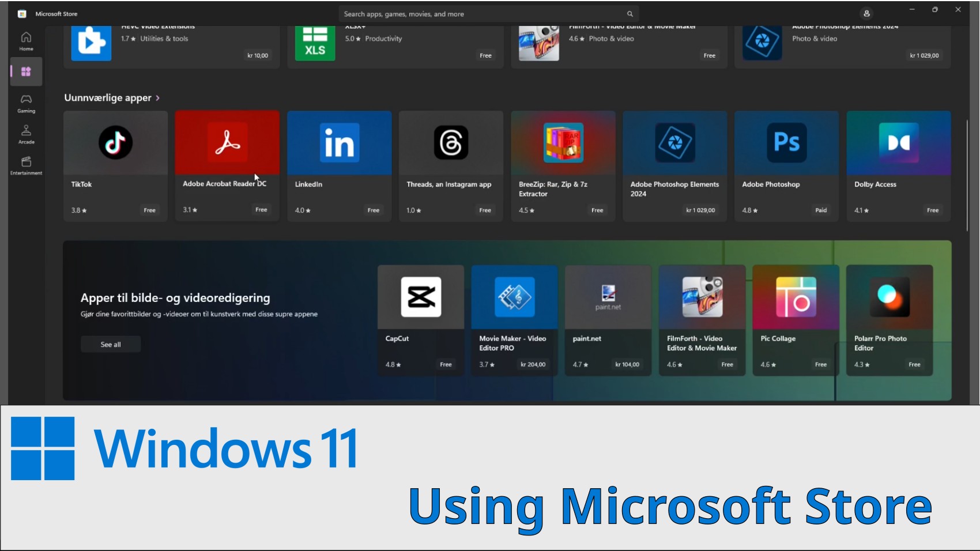980x551 pixels.
Task: Open the Adobe Acrobat Reader DC icon
Action: click(227, 142)
